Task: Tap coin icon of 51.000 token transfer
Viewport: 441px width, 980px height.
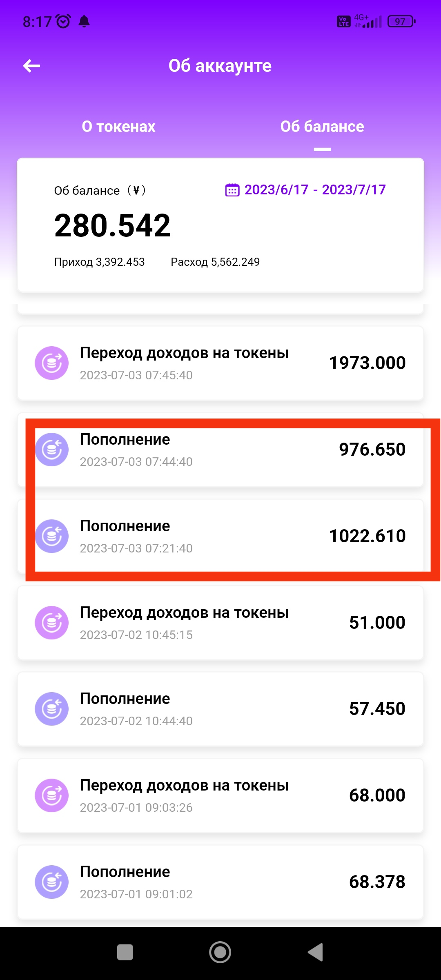Action: (51, 623)
